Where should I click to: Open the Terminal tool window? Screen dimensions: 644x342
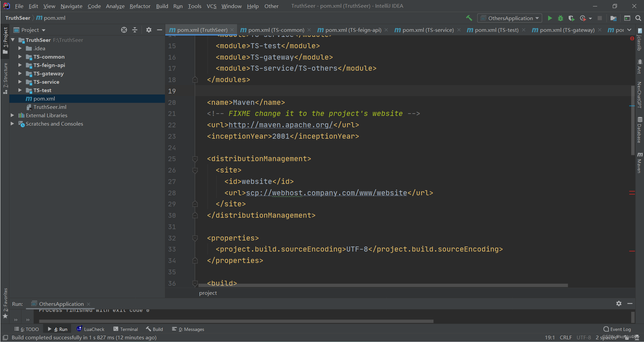(x=126, y=329)
